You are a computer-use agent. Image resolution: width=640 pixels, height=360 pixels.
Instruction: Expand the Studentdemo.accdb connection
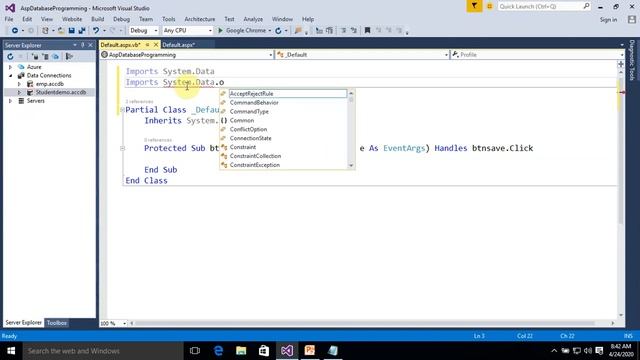click(19, 92)
